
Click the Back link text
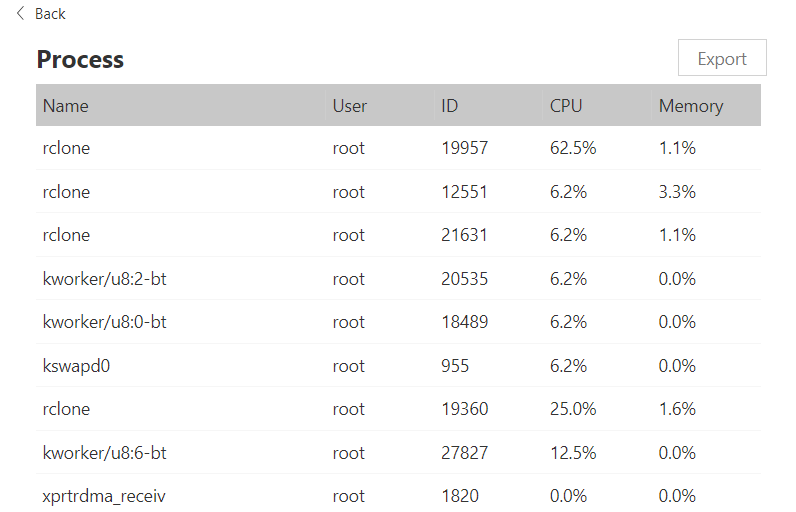pyautogui.click(x=50, y=13)
